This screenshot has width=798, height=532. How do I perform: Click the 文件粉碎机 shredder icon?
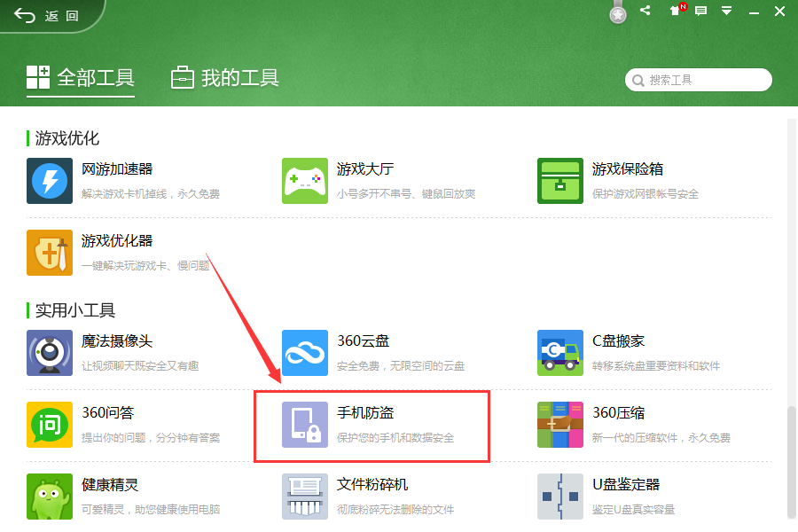click(305, 497)
